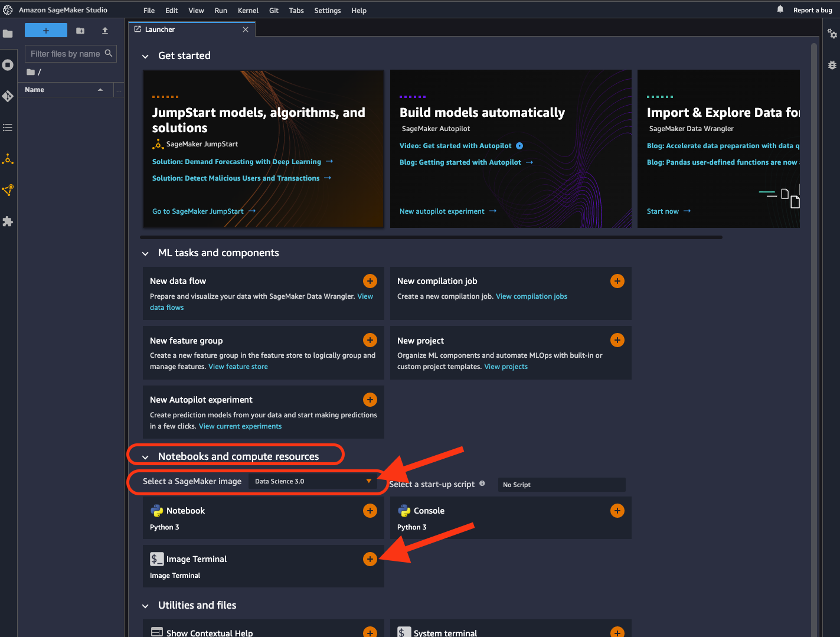Collapse the Utilities and files section
The image size is (840, 637).
point(145,606)
